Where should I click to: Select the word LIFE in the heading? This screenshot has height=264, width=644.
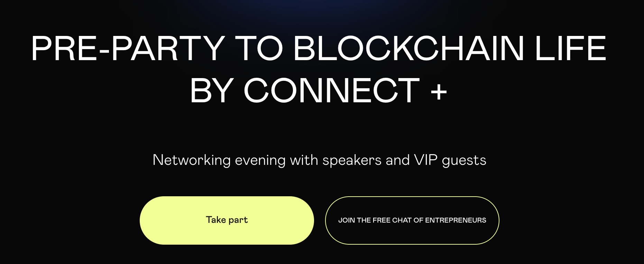(x=570, y=49)
